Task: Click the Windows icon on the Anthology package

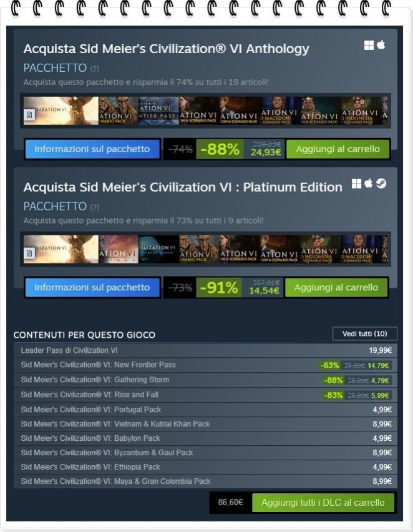Action: [369, 45]
